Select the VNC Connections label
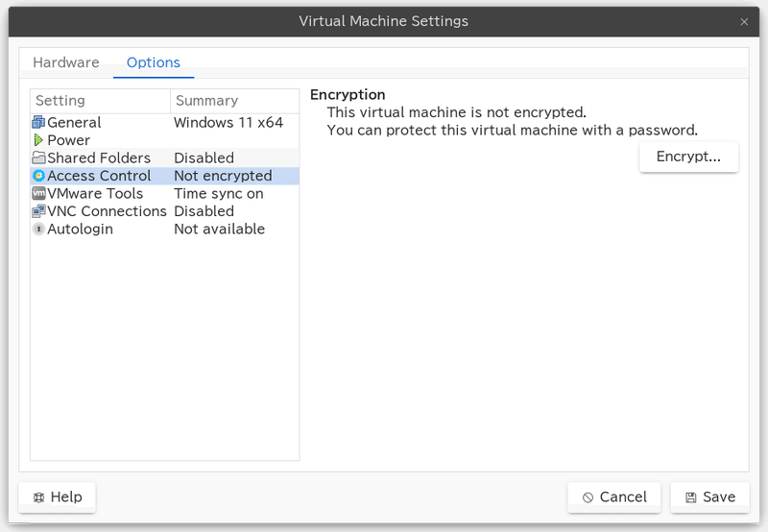The width and height of the screenshot is (768, 532). [x=107, y=211]
